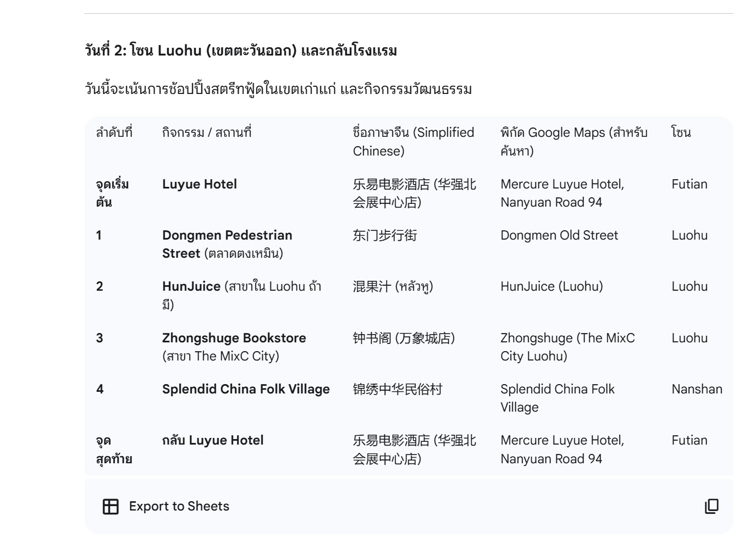Click HunJuice (Luohu) map keyword
The image size is (756, 538).
point(551,286)
